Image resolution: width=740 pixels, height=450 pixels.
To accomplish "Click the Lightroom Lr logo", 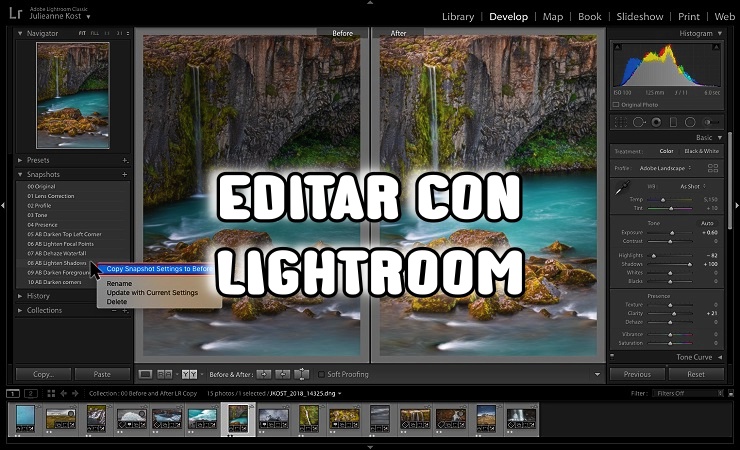I will pos(16,13).
